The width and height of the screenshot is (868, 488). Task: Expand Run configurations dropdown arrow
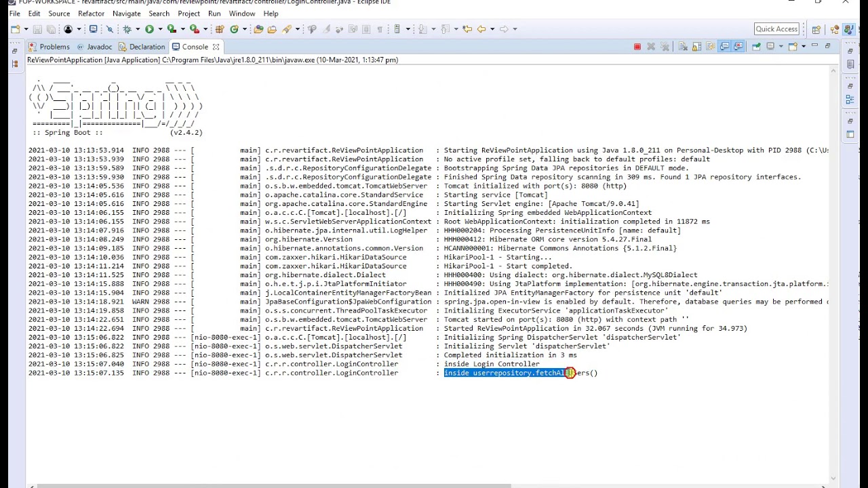point(160,29)
